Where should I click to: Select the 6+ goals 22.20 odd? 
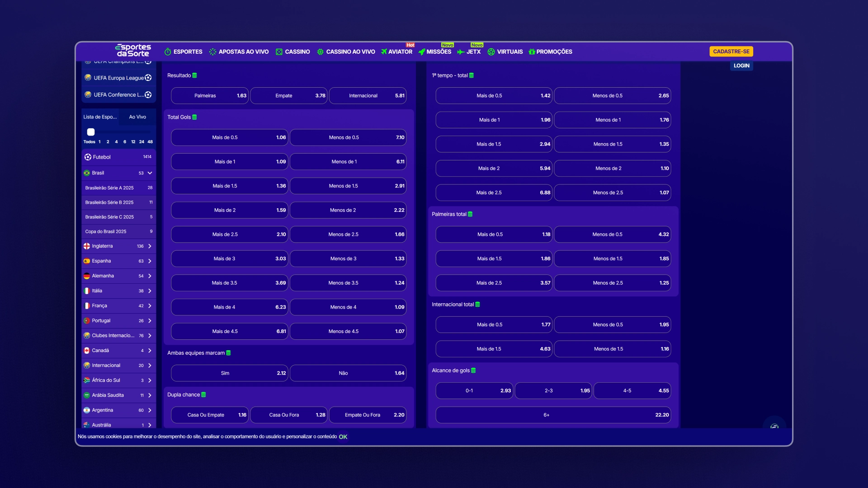pyautogui.click(x=553, y=415)
